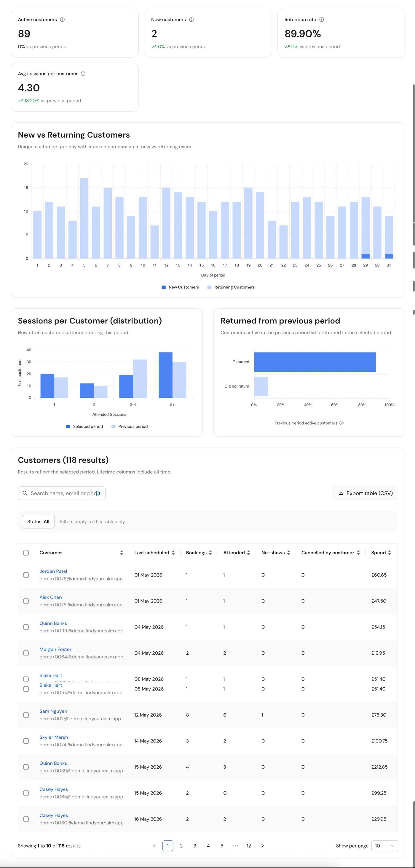This screenshot has width=415, height=868.
Task: Click the Did not return bar
Action: (261, 386)
